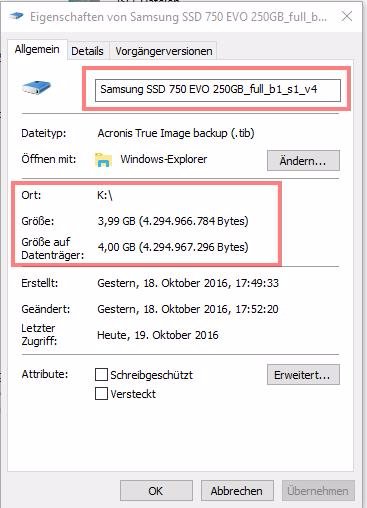The image size is (367, 508).
Task: Click the Windows-Explorer folder icon
Action: (103, 160)
